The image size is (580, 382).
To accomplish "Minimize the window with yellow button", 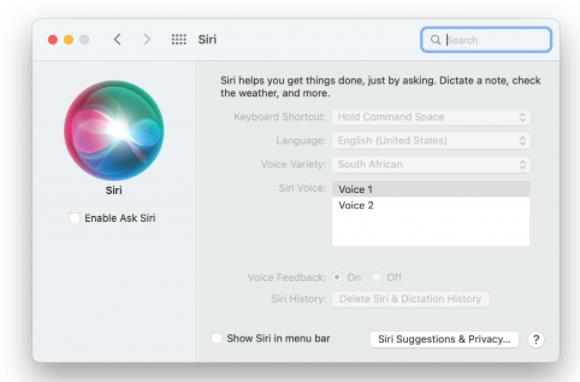I will pos(69,40).
